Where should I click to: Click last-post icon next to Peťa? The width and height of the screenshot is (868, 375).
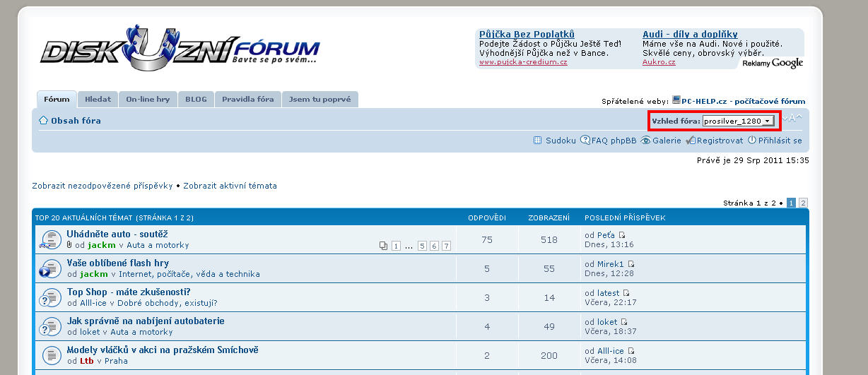622,235
